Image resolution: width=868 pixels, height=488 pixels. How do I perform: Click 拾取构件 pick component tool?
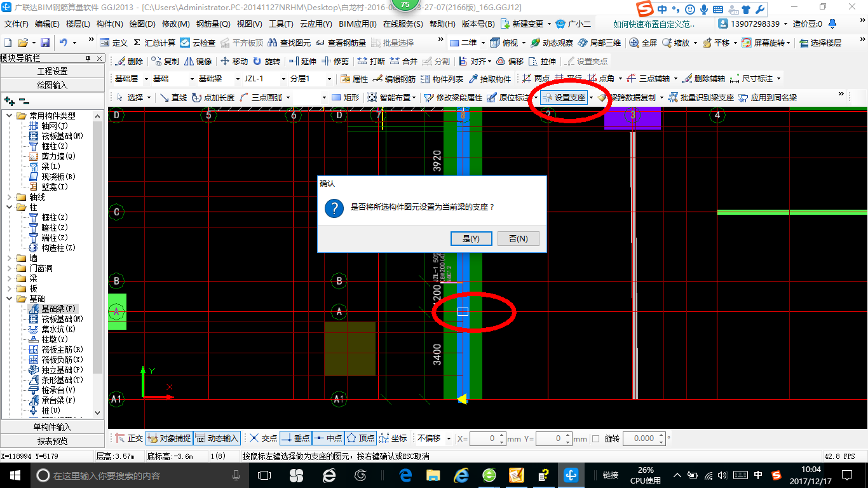[490, 79]
